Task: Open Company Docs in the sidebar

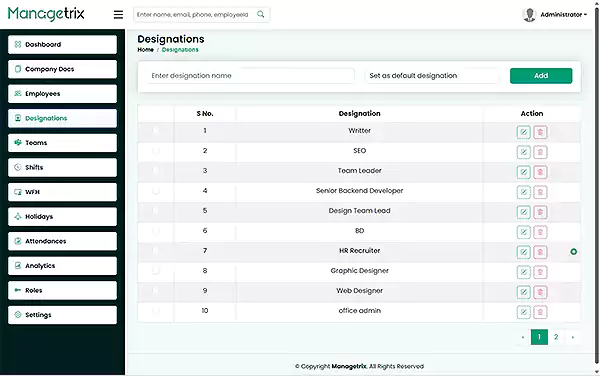Action: point(62,69)
